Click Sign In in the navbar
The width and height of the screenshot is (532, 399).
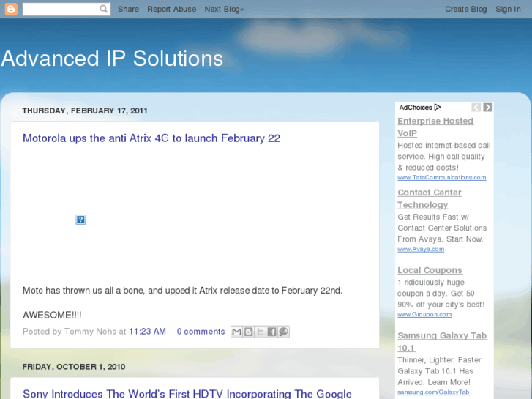[x=508, y=10]
